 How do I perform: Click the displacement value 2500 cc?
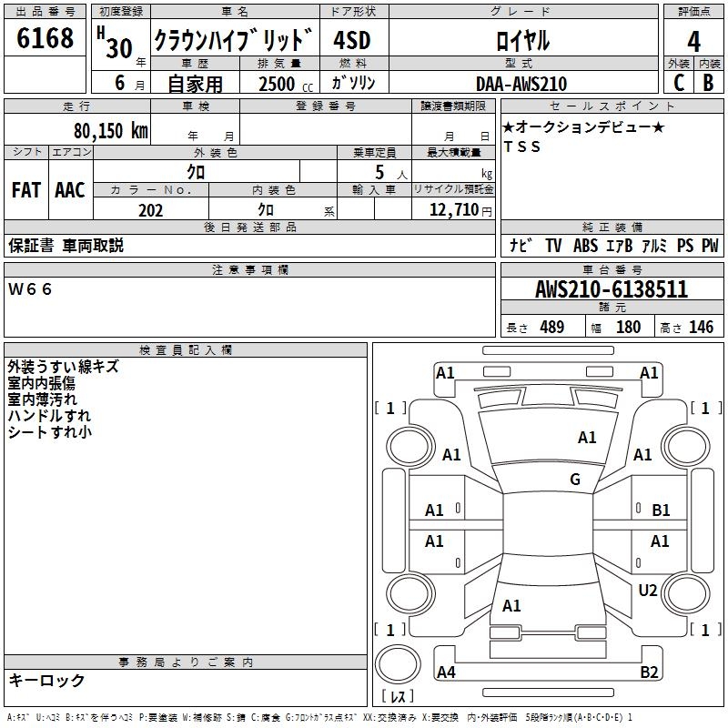286,84
